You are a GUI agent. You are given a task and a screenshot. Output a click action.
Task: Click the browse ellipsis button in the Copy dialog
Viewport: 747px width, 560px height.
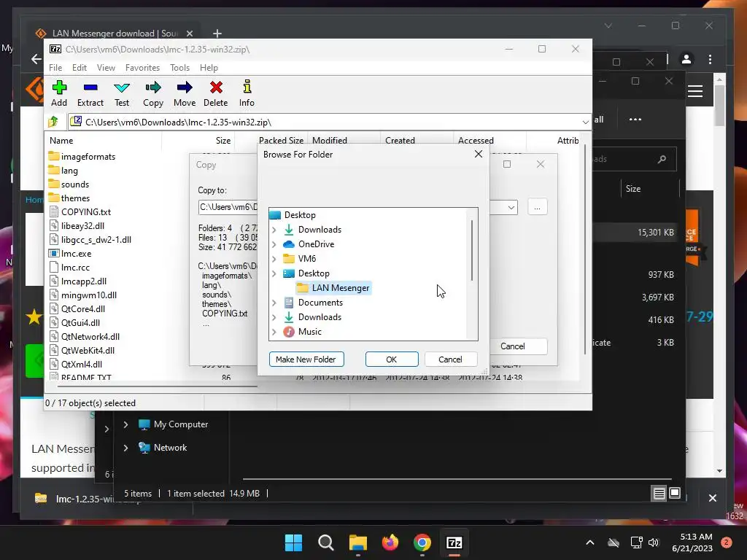538,207
